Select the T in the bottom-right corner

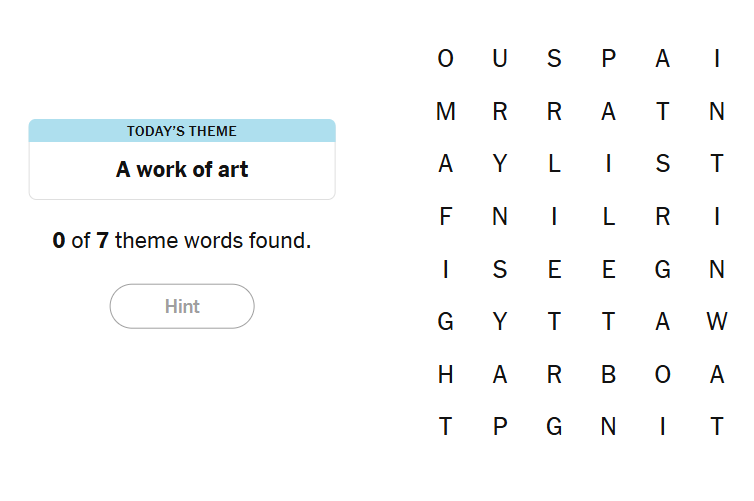point(716,428)
